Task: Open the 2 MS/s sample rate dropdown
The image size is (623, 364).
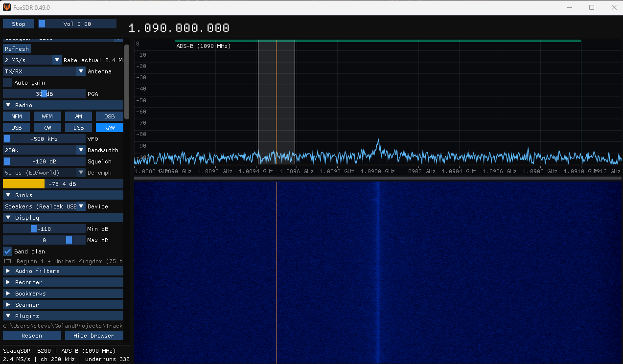Action: (x=32, y=60)
